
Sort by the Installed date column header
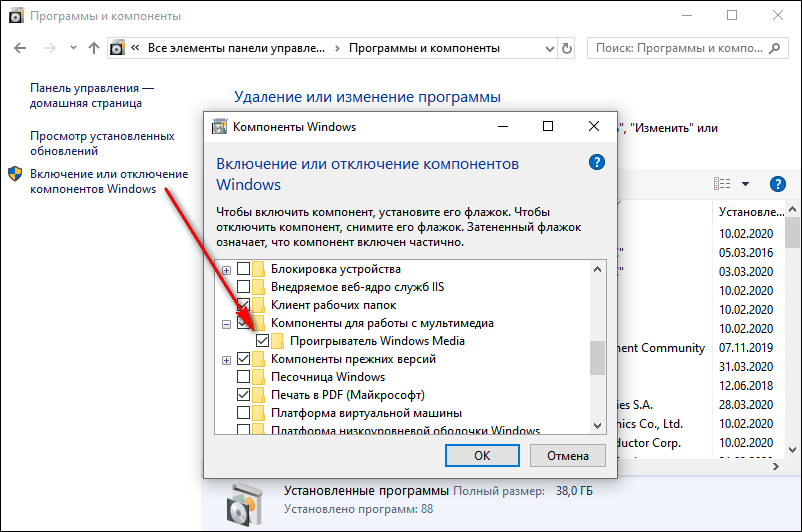tap(751, 212)
